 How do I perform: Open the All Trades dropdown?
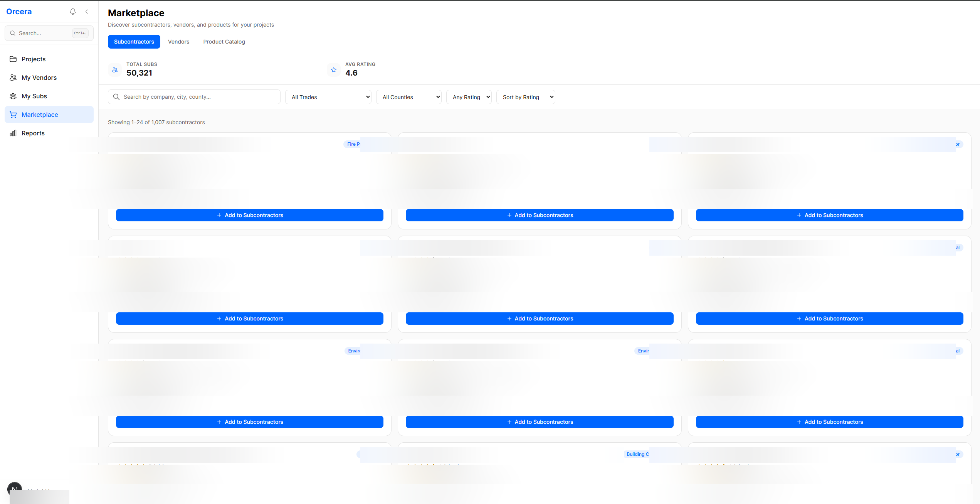point(328,97)
